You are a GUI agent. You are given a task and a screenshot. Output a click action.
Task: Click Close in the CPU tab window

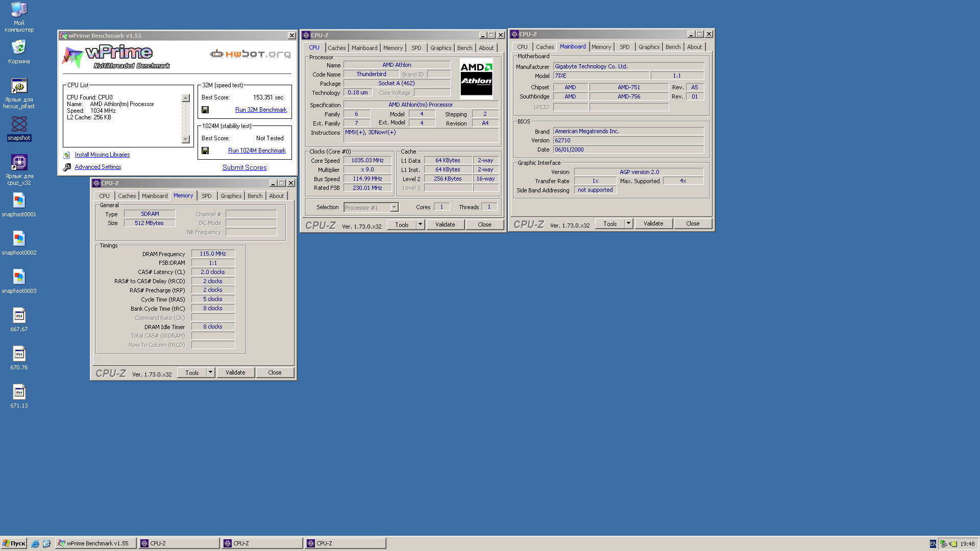click(484, 224)
